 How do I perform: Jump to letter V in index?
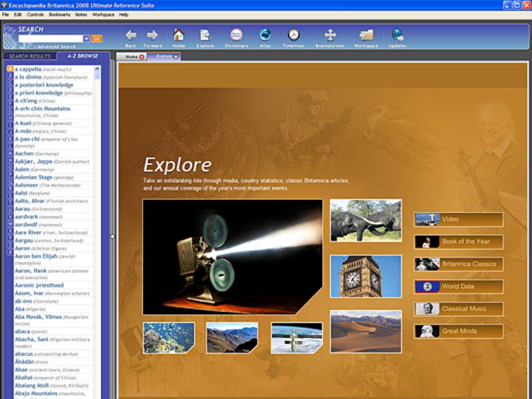(x=10, y=217)
